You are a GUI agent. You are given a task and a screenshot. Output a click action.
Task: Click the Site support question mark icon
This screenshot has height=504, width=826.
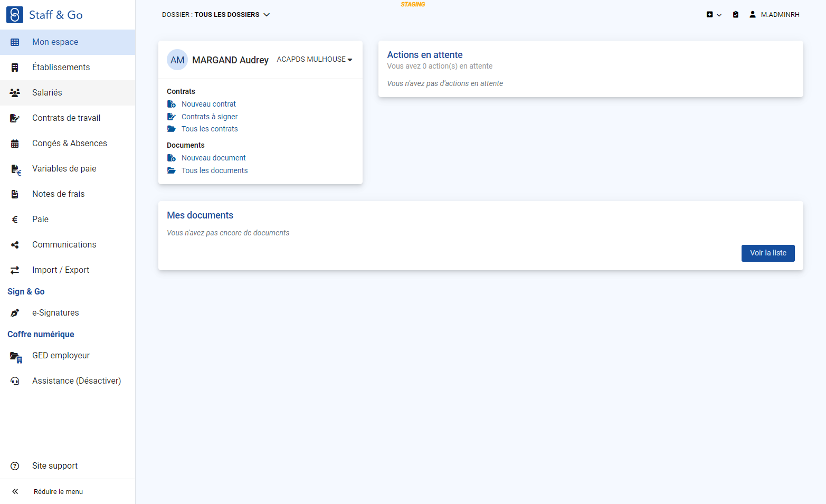[x=15, y=466]
